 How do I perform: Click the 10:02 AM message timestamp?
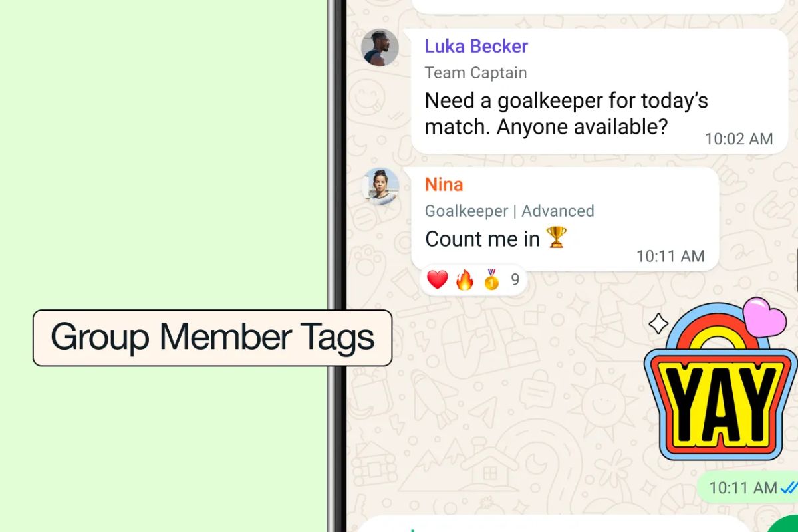point(739,139)
